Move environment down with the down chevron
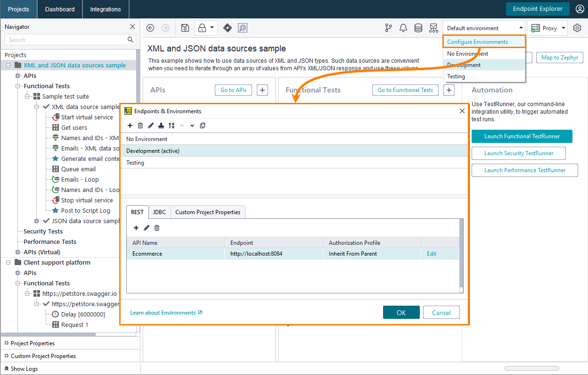This screenshot has height=375, width=588. pyautogui.click(x=192, y=125)
